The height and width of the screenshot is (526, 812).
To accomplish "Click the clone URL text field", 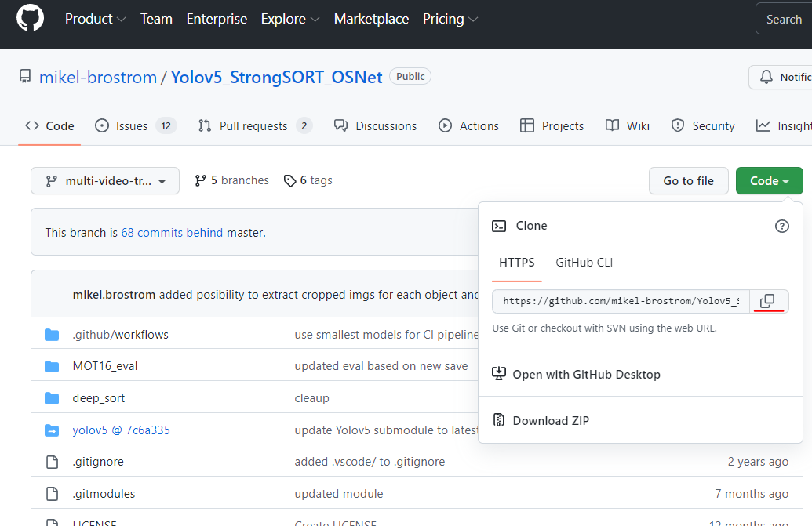I will (621, 301).
